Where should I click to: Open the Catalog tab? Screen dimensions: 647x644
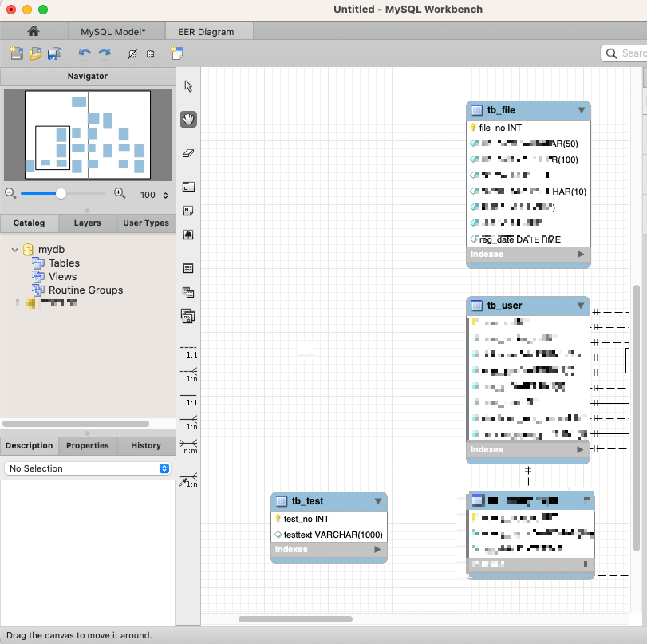pos(29,223)
